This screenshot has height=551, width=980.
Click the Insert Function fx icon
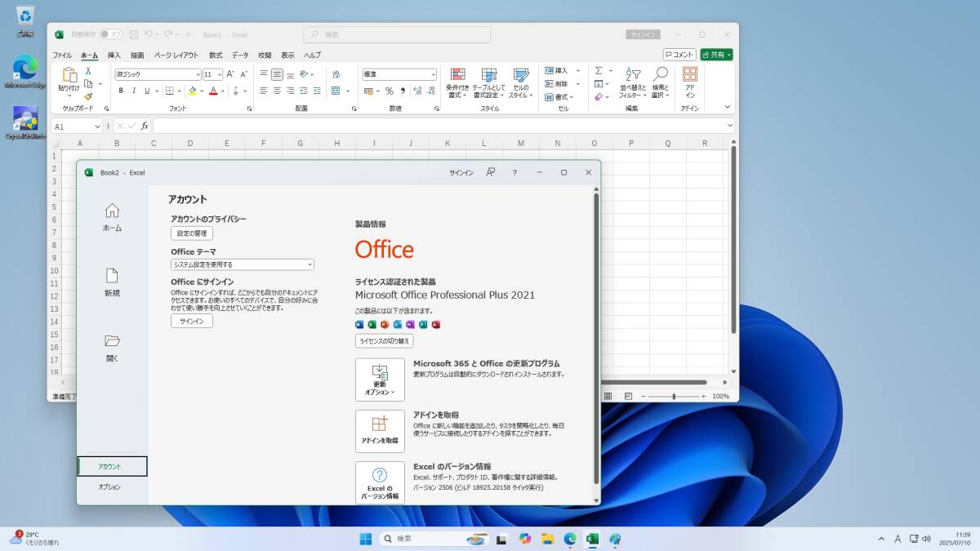point(145,126)
